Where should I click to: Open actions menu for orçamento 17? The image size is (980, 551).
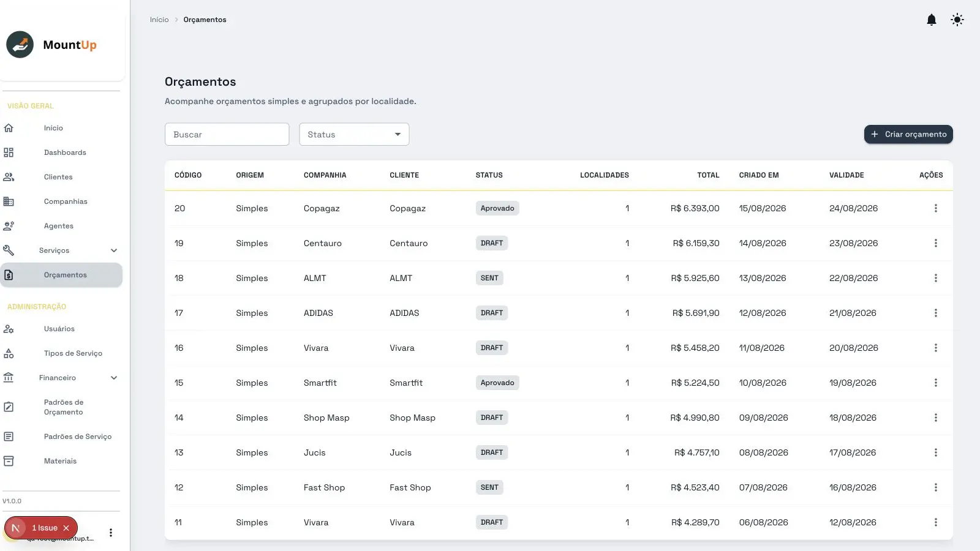coord(935,313)
